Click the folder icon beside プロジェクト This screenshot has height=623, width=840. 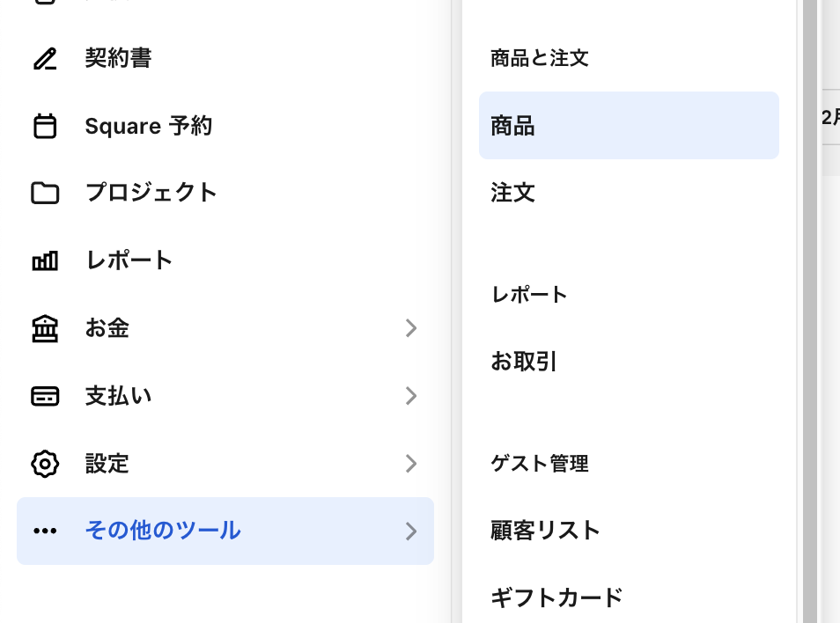click(45, 194)
